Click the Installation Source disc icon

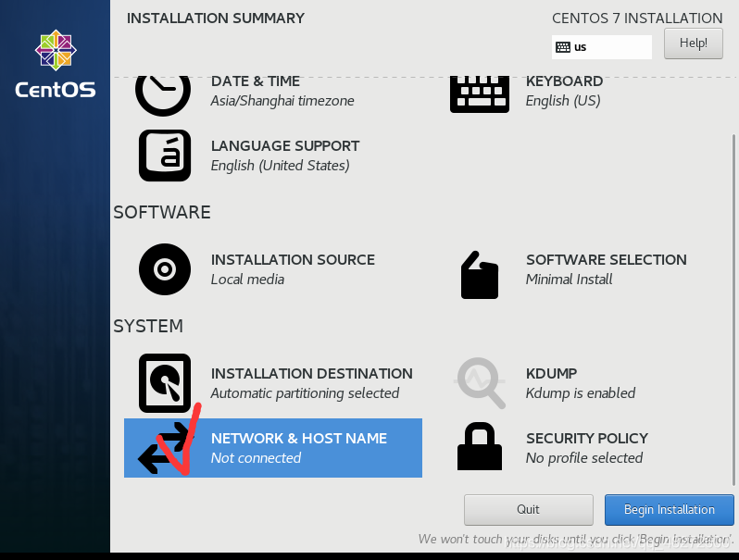coord(165,269)
